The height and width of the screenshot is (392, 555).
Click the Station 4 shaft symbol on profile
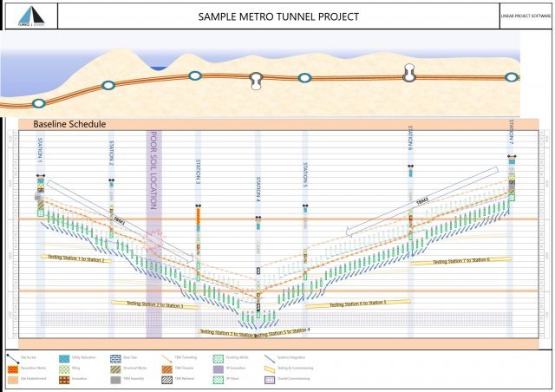pos(256,80)
